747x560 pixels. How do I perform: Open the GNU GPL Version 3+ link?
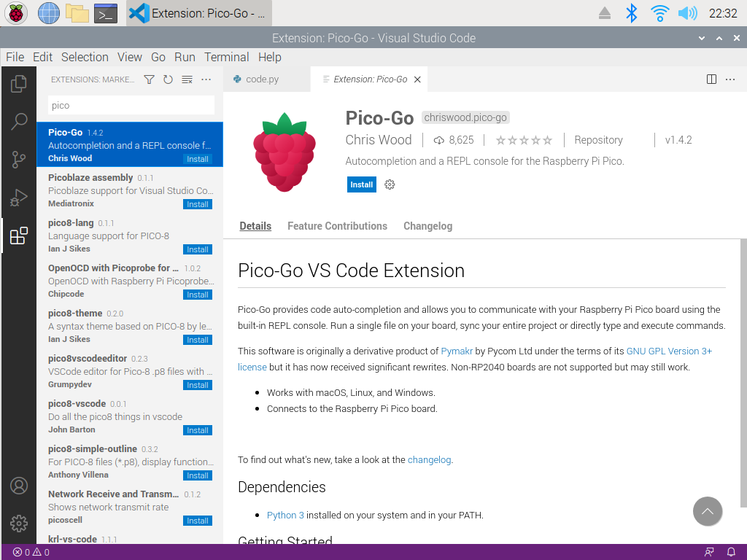tap(669, 351)
